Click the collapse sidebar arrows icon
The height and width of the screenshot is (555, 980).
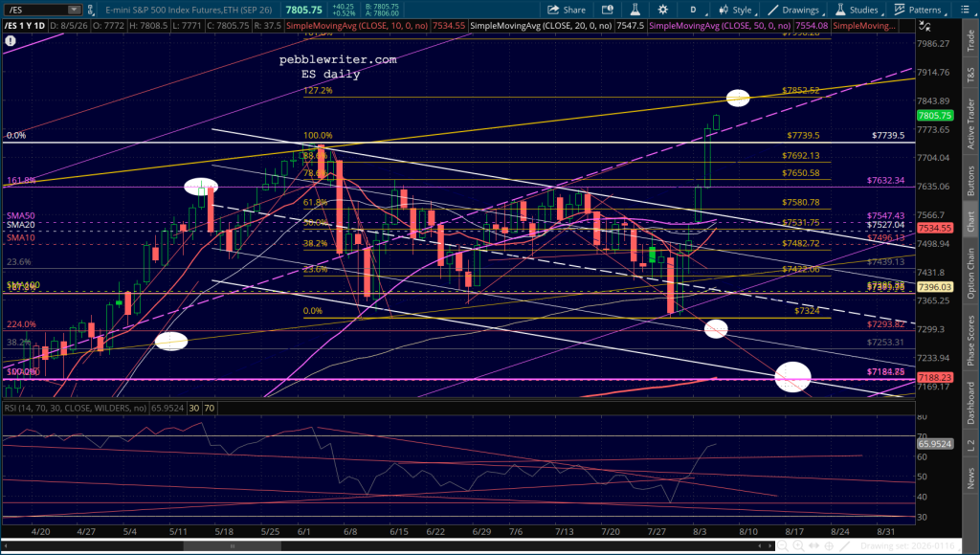pos(924,26)
